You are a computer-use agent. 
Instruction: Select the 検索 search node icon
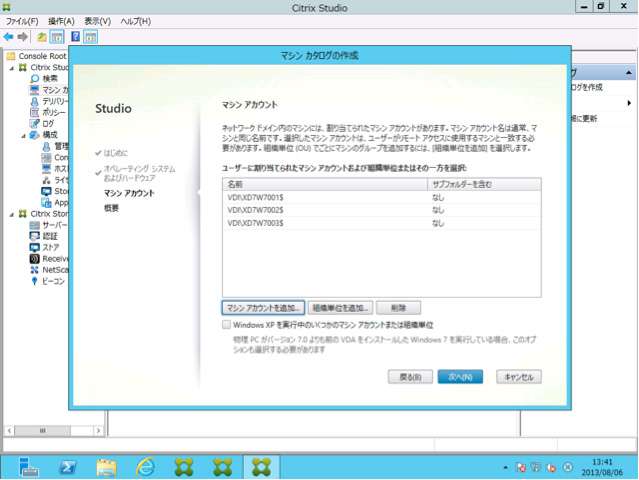35,78
